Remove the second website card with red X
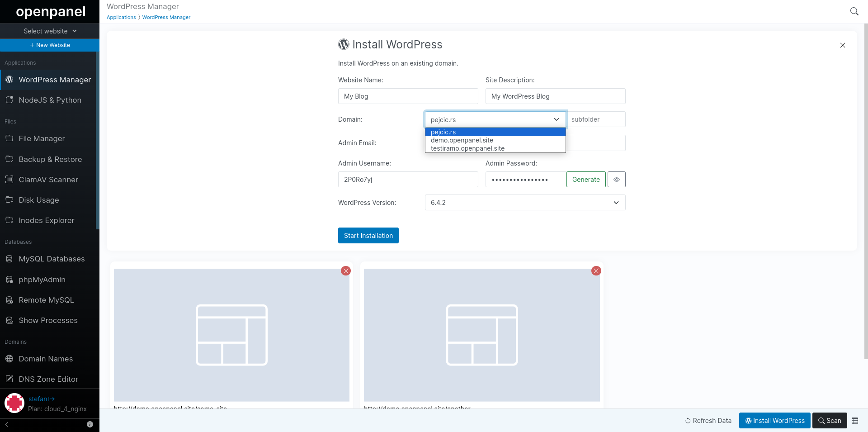 point(596,271)
